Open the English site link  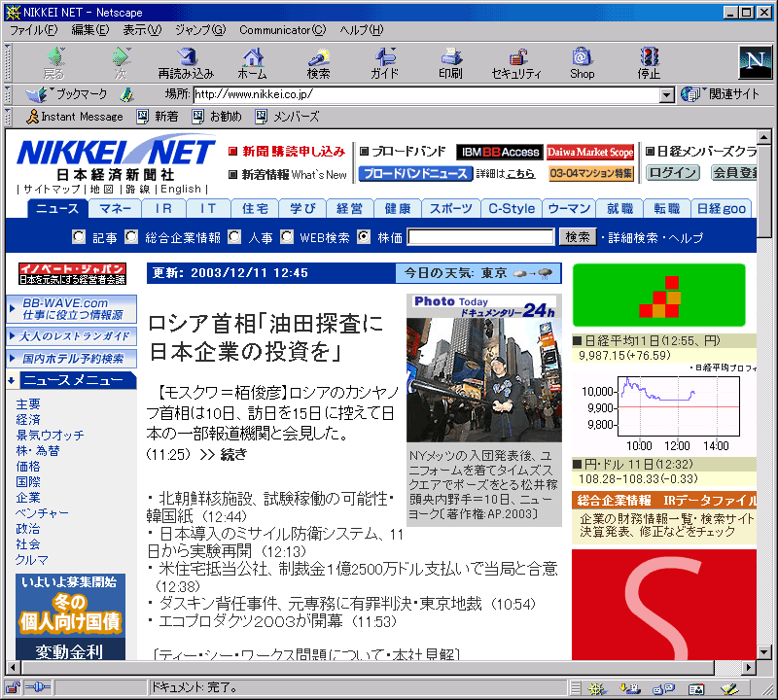(181, 189)
